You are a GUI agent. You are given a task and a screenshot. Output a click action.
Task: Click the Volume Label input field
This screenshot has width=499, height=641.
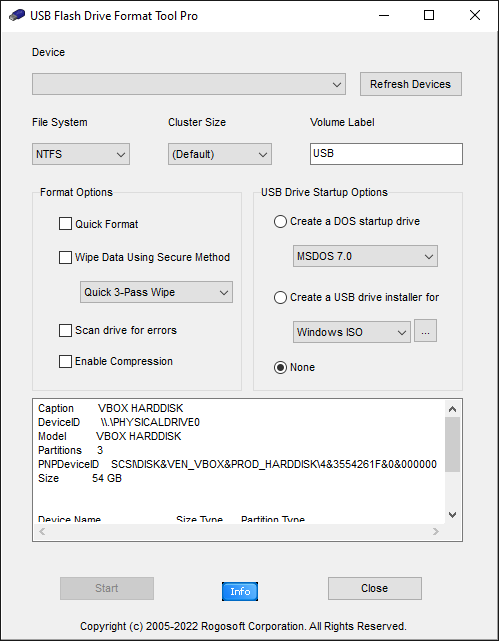click(x=386, y=154)
